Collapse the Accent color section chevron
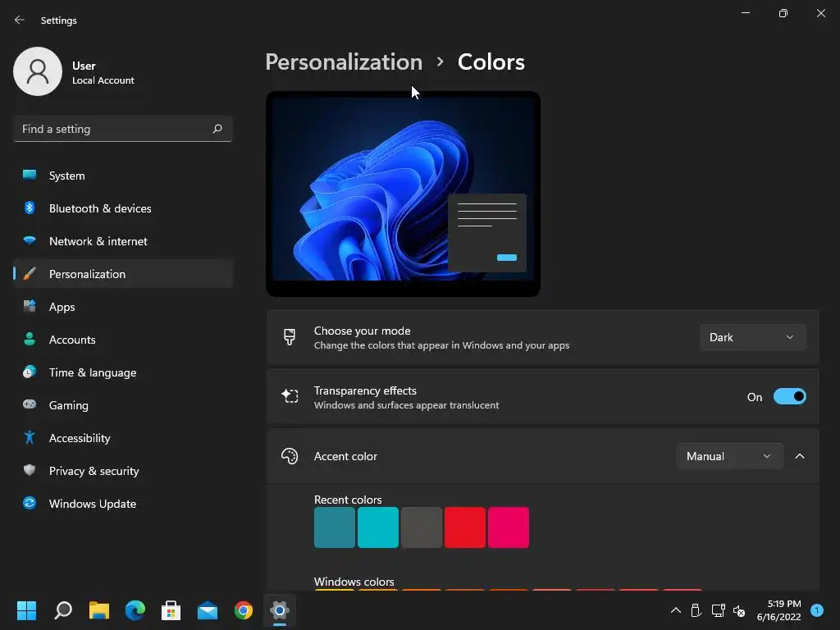 (800, 456)
